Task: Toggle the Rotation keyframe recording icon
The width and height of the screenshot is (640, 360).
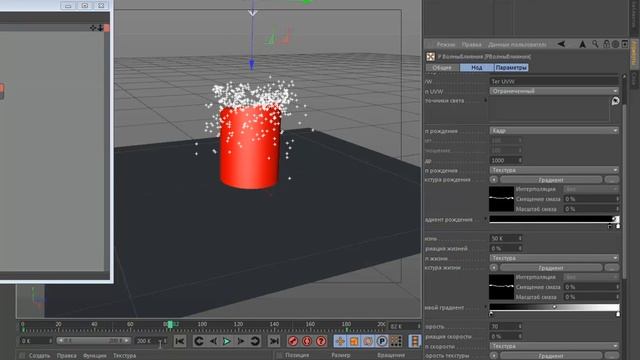Action: pyautogui.click(x=368, y=341)
